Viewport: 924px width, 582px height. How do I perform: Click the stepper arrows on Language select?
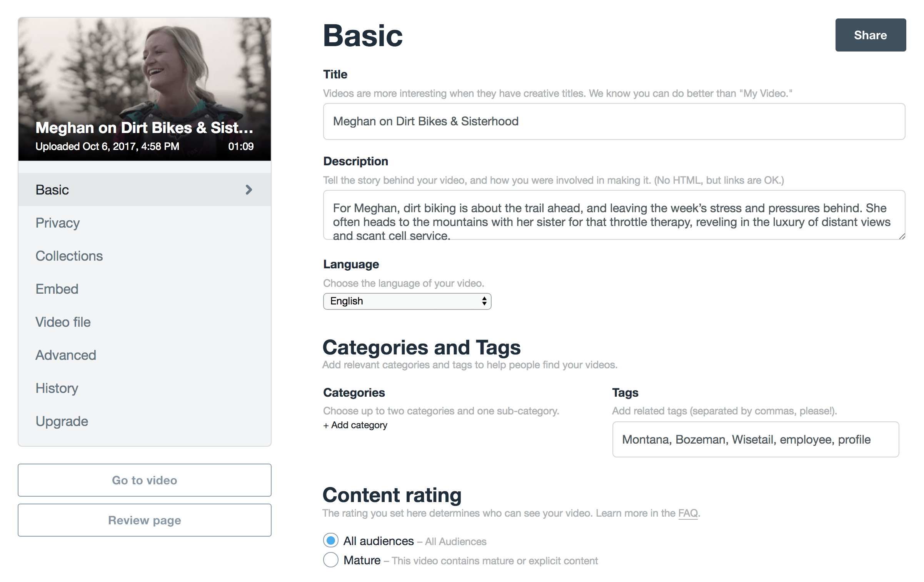(x=484, y=301)
